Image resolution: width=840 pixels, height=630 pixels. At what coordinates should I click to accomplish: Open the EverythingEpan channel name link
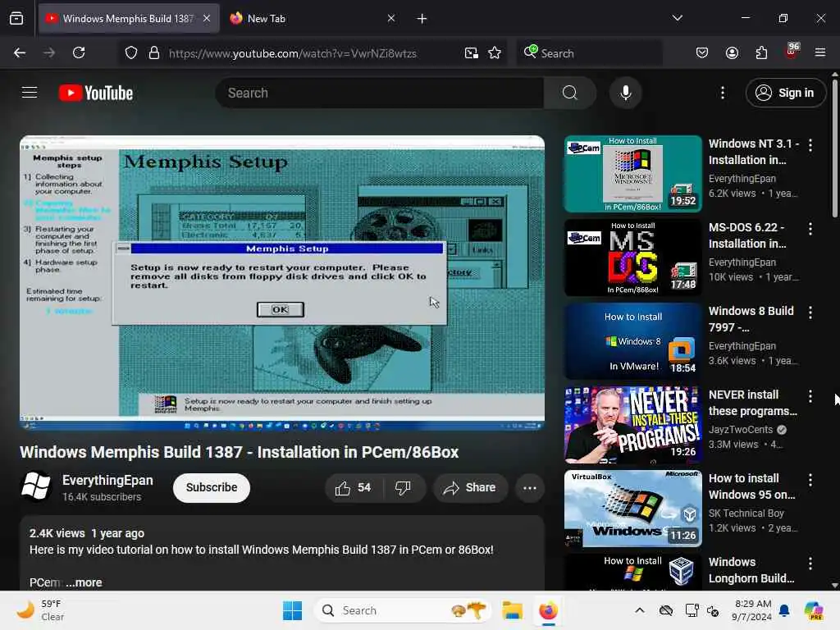[x=107, y=481]
